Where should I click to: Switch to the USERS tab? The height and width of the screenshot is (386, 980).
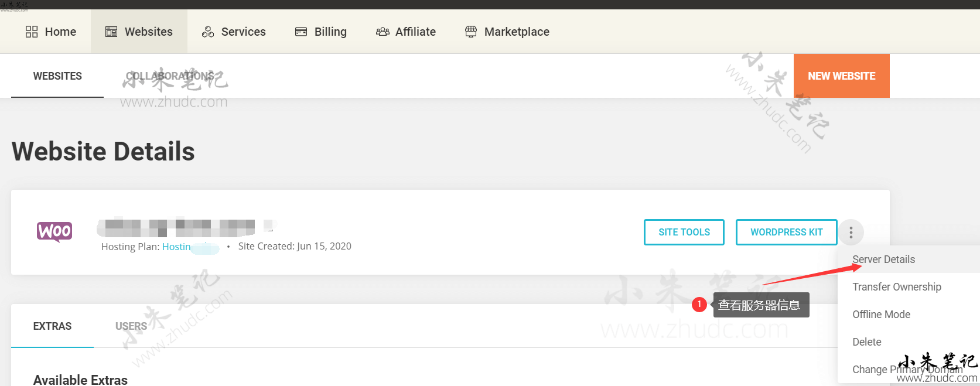131,326
